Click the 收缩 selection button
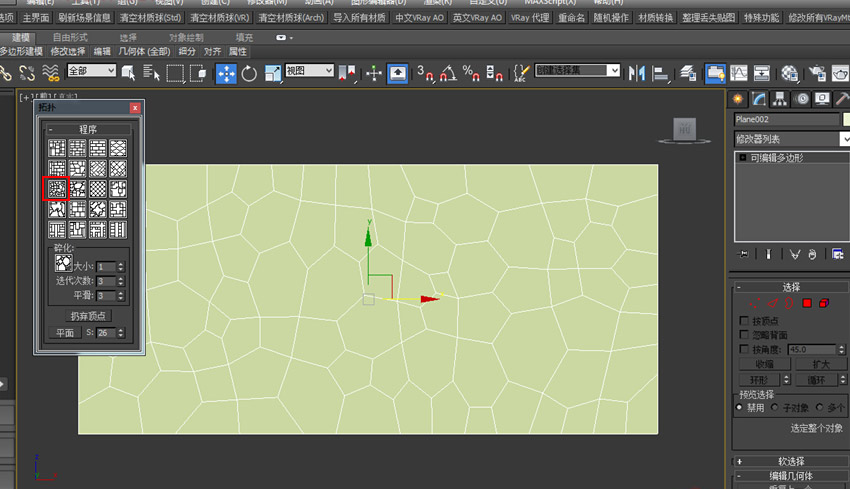The image size is (852, 489). 765,364
